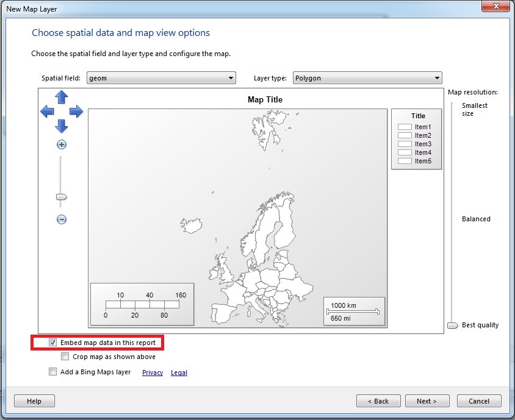Image resolution: width=515 pixels, height=420 pixels.
Task: Click Item5 in the legend
Action: pyautogui.click(x=423, y=161)
